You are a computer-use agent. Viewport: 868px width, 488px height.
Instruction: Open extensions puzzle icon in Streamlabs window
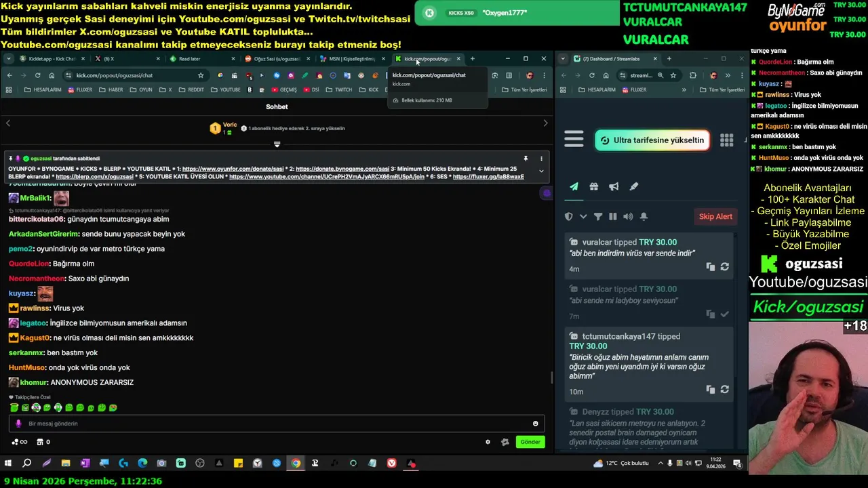tap(692, 75)
